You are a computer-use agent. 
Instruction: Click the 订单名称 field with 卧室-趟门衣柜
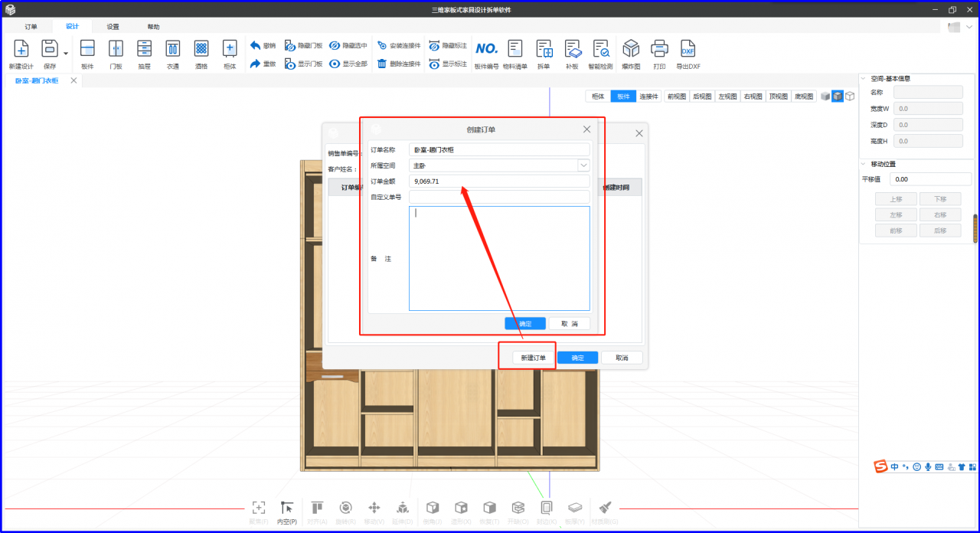(499, 150)
